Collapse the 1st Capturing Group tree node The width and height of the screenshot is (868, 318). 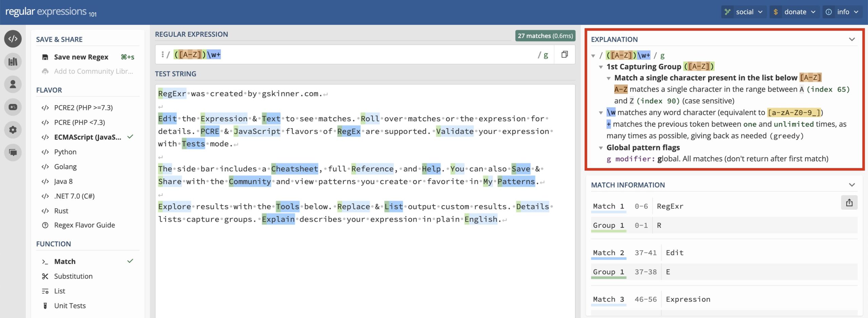tap(601, 67)
